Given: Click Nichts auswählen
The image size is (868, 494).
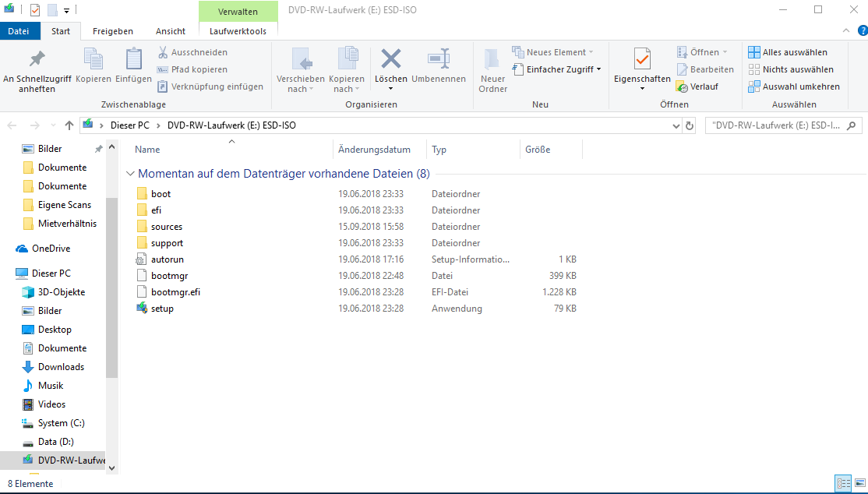Looking at the screenshot, I should (791, 69).
